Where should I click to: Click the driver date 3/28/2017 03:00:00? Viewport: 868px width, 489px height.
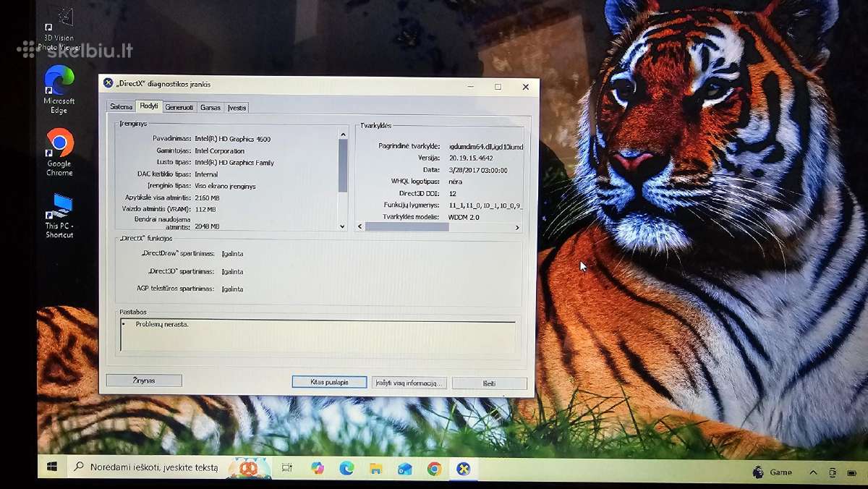pyautogui.click(x=478, y=170)
